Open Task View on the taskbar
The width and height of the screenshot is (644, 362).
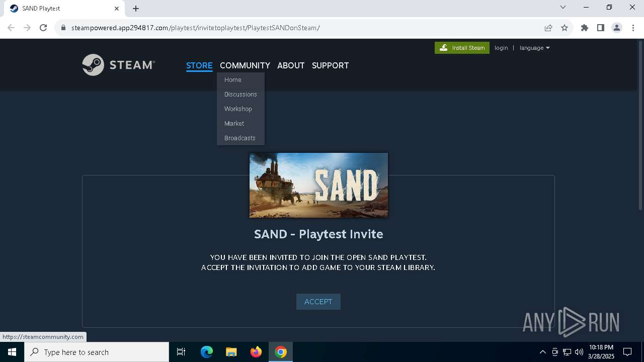coord(181,352)
